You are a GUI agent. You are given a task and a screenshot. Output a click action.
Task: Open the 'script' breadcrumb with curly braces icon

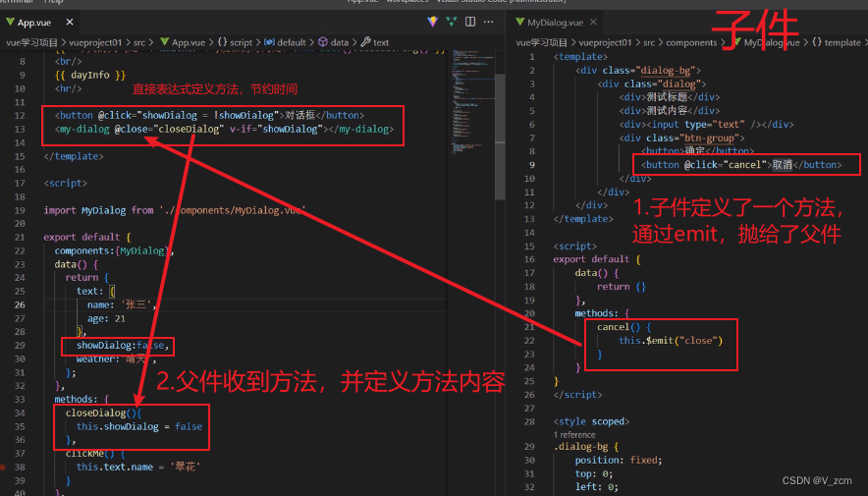(236, 42)
